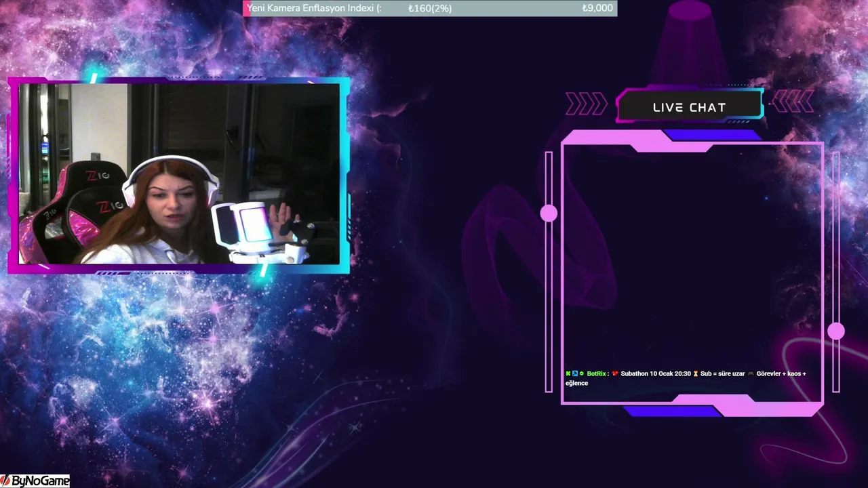Click the blue moderator badge before BotRix

tap(575, 373)
